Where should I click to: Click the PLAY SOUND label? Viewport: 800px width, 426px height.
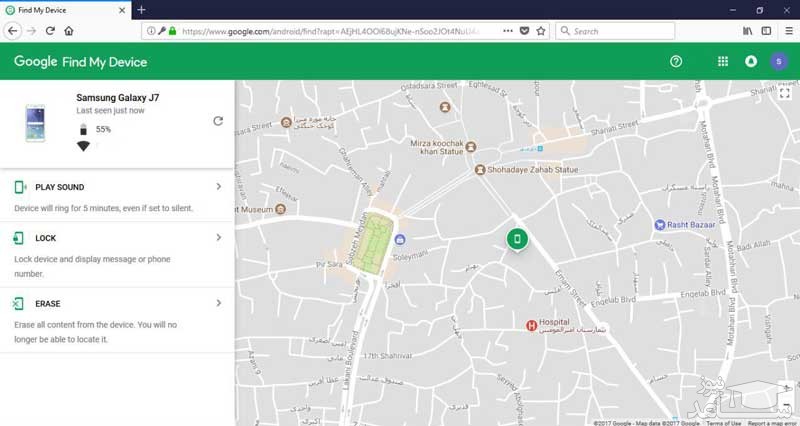(x=60, y=187)
